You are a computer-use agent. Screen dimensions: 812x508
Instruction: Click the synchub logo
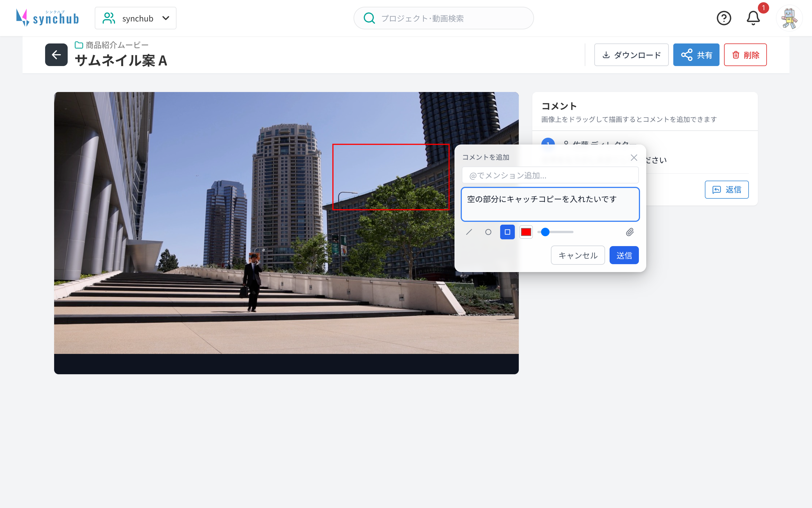pyautogui.click(x=47, y=18)
